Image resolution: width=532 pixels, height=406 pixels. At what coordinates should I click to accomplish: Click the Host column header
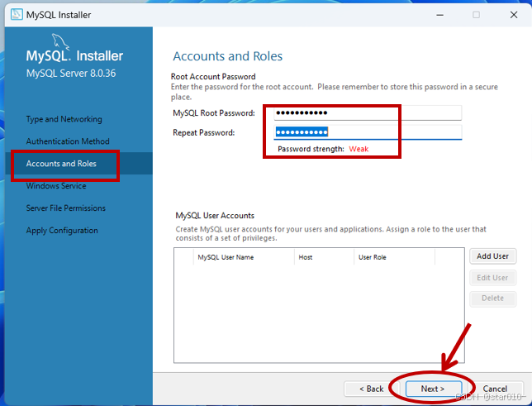click(324, 257)
